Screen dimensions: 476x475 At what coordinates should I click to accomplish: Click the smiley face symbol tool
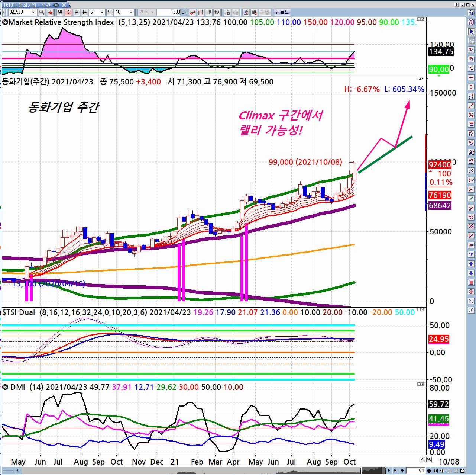[x=471, y=301]
